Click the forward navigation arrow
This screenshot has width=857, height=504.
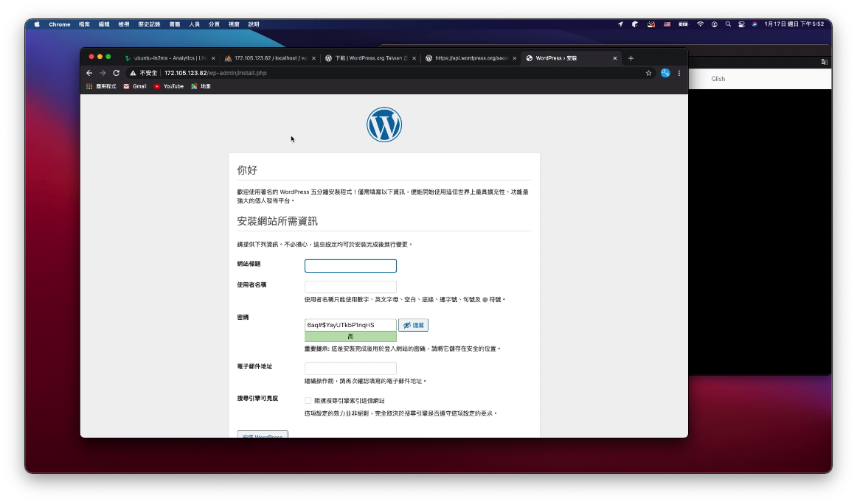103,73
